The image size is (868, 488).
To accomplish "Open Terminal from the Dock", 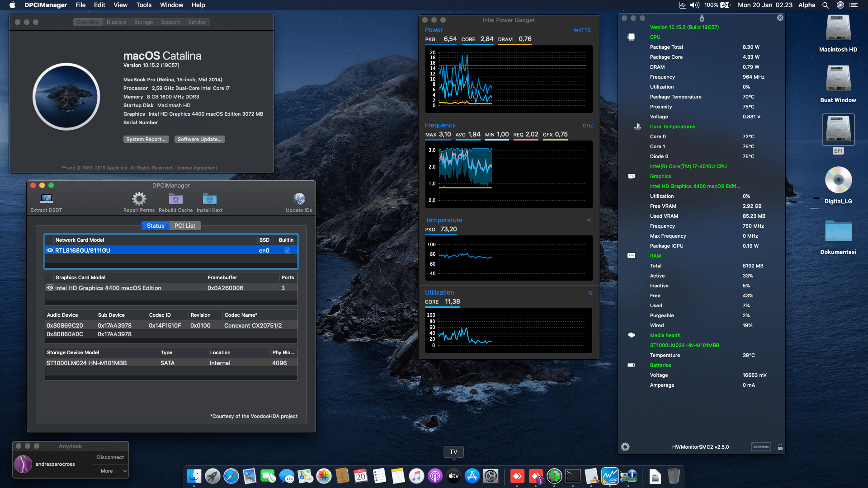I will coord(573,476).
